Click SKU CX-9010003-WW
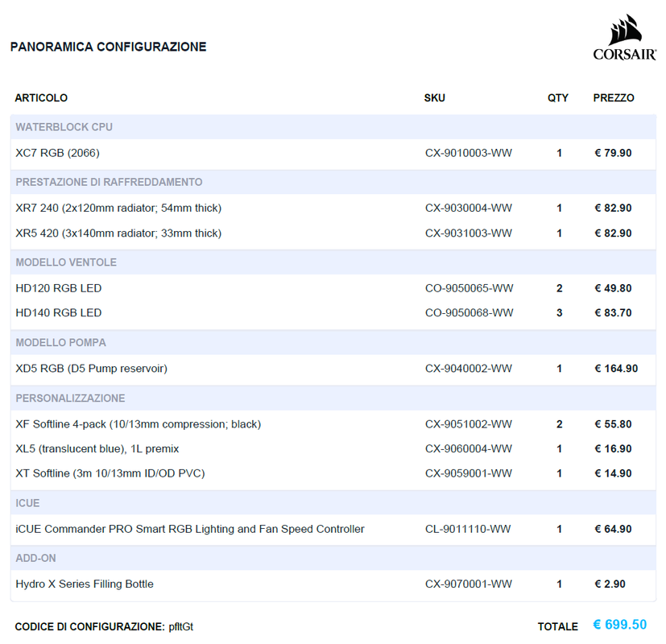 (469, 153)
